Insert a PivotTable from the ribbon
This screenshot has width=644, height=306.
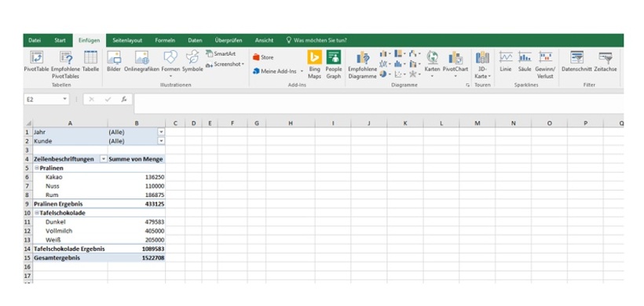tap(37, 61)
